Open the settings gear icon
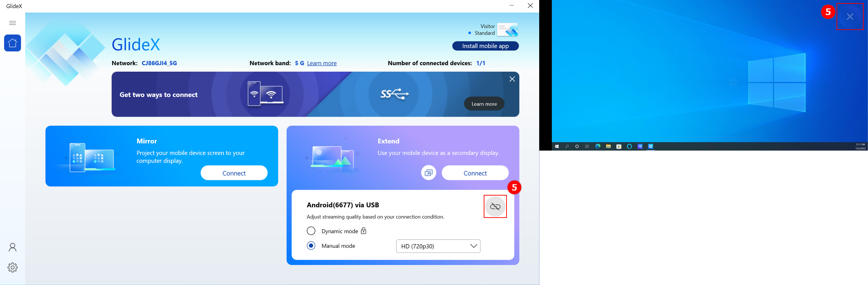This screenshot has height=285, width=868. click(x=13, y=267)
